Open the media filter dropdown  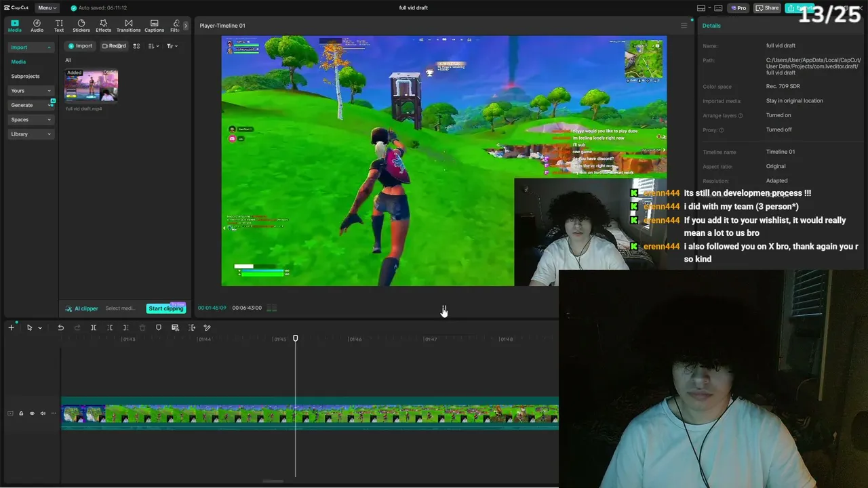pyautogui.click(x=172, y=46)
